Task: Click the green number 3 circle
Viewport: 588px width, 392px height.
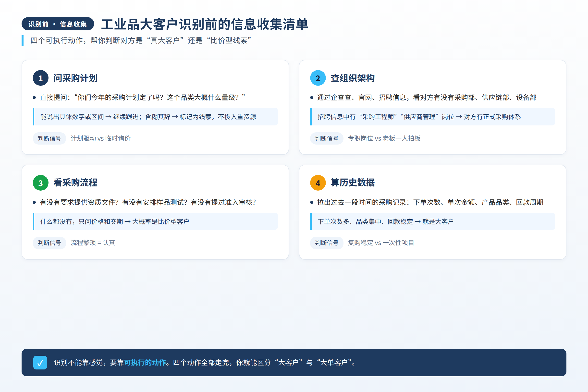Action: [40, 183]
